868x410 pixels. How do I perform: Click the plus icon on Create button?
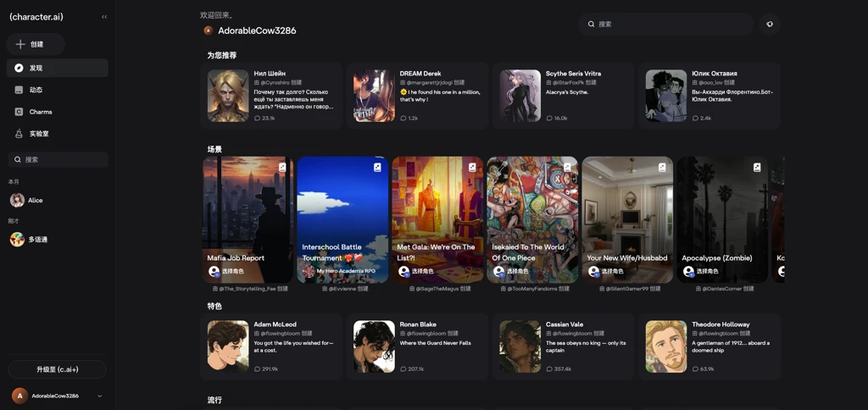20,44
